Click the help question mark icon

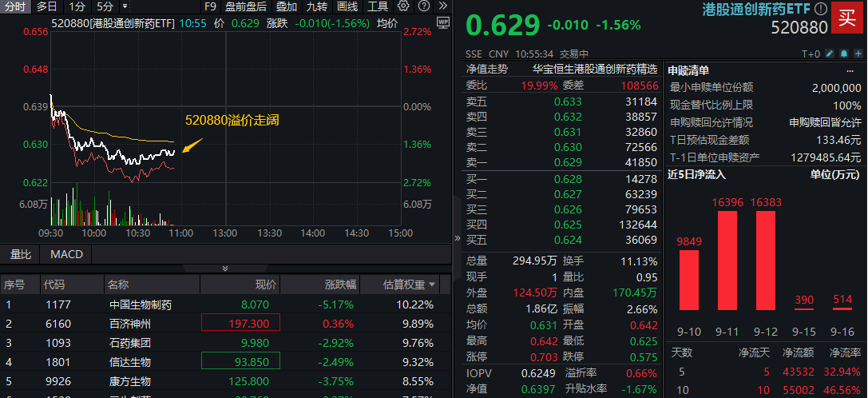423,6
